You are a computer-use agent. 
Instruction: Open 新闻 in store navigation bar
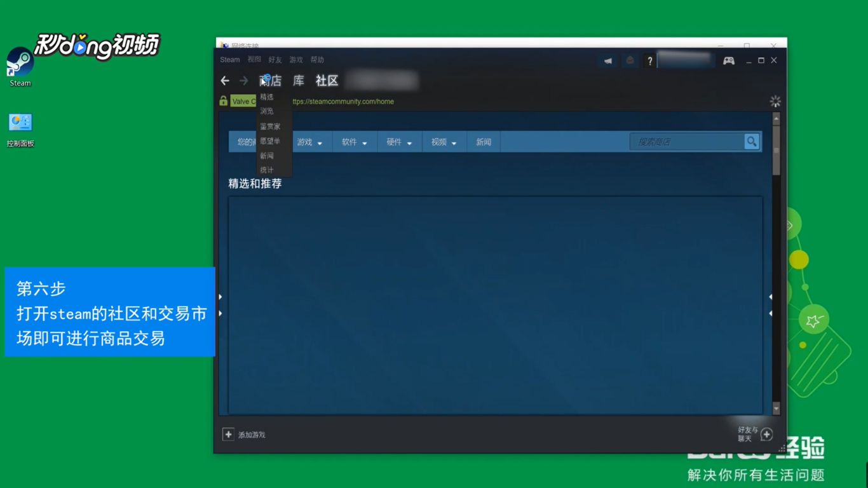click(484, 142)
